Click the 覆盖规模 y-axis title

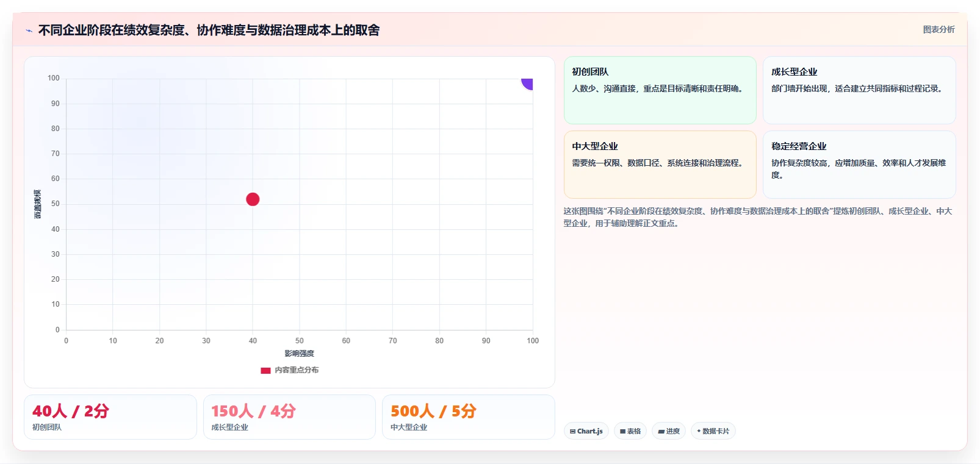tap(38, 204)
